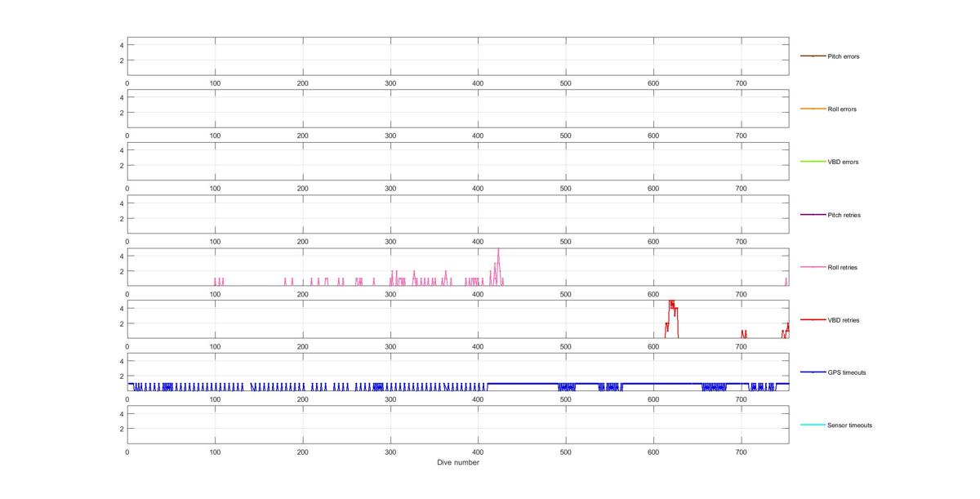Screen dimensions: 980x499
Task: Click the red VBD retries rise at the far right edge
Action: (786, 330)
